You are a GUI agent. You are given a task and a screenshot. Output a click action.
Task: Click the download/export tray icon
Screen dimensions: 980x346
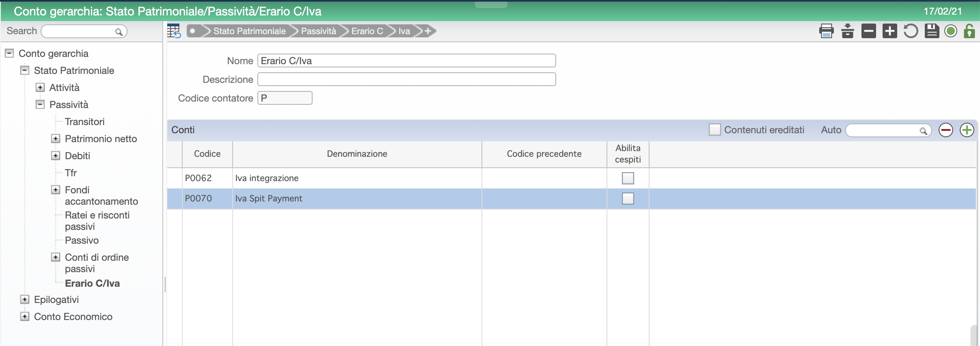pyautogui.click(x=847, y=31)
